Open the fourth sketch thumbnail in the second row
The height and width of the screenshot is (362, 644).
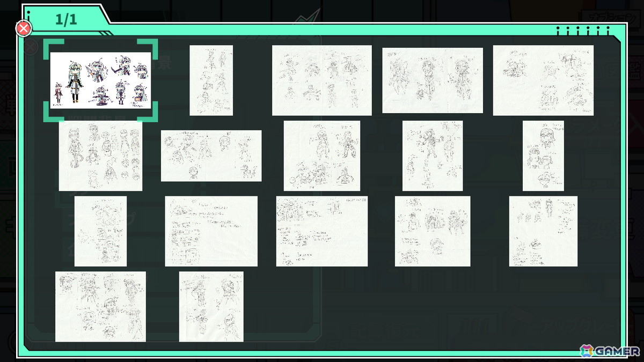[433, 156]
